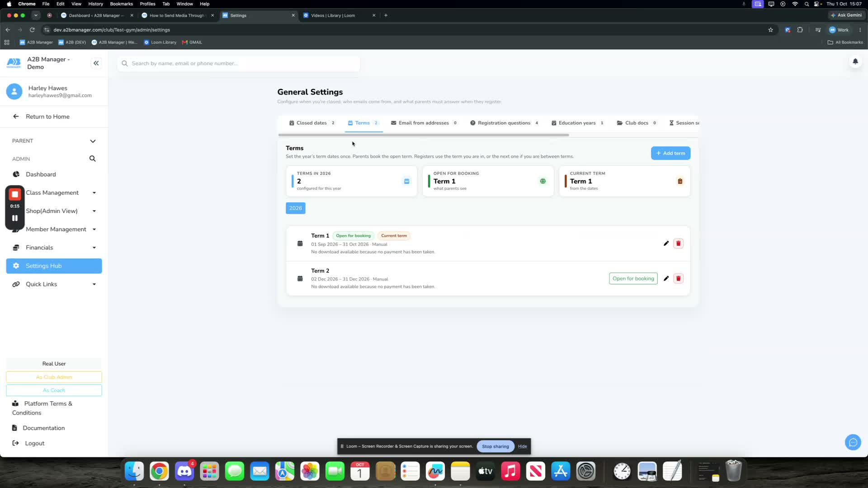Image resolution: width=868 pixels, height=488 pixels.
Task: Switch to Closed dates tab
Action: tap(312, 123)
